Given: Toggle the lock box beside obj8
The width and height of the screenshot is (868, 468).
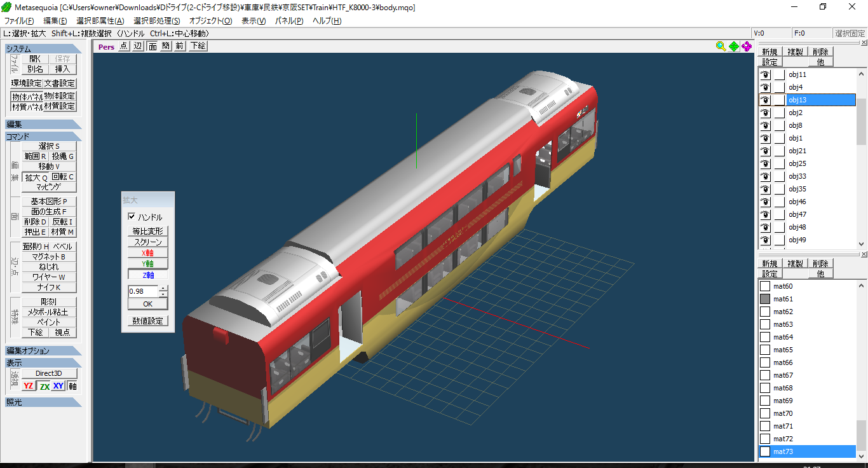Looking at the screenshot, I should [779, 125].
